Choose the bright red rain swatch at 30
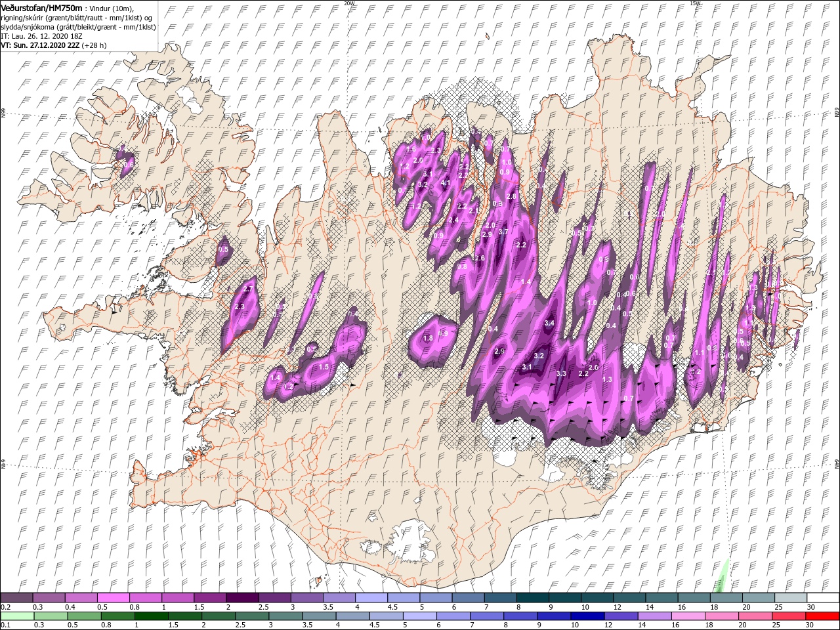Image resolution: width=840 pixels, height=630 pixels. pos(822,616)
